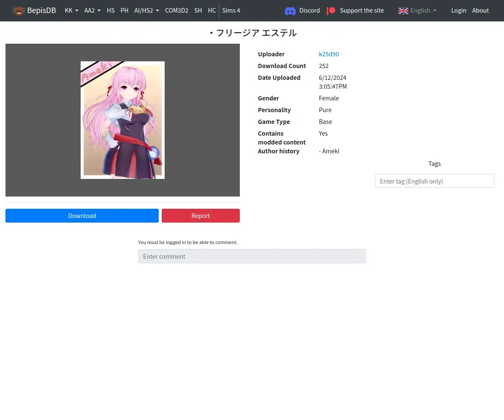Open the Discord icon link
The image size is (504, 420).
[290, 10]
